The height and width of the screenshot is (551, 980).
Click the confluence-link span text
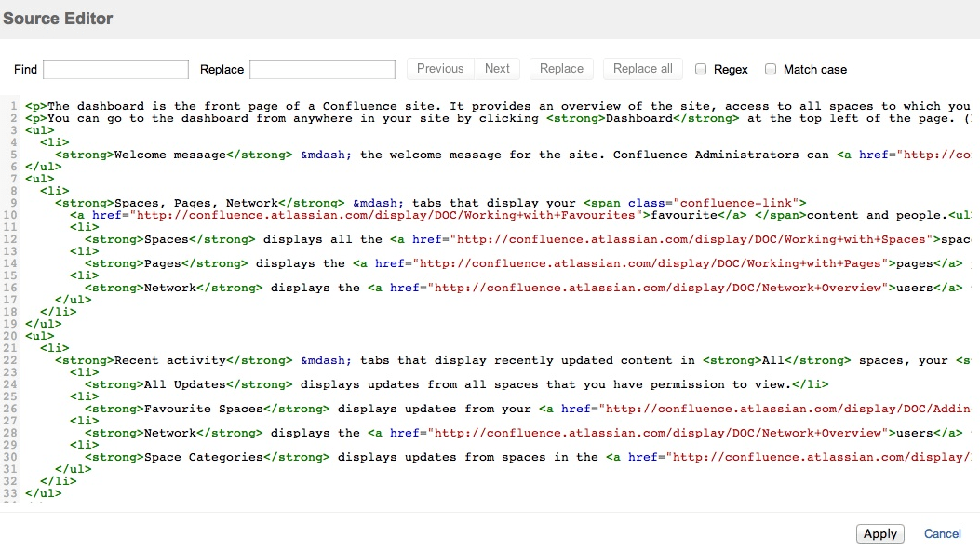pos(735,203)
